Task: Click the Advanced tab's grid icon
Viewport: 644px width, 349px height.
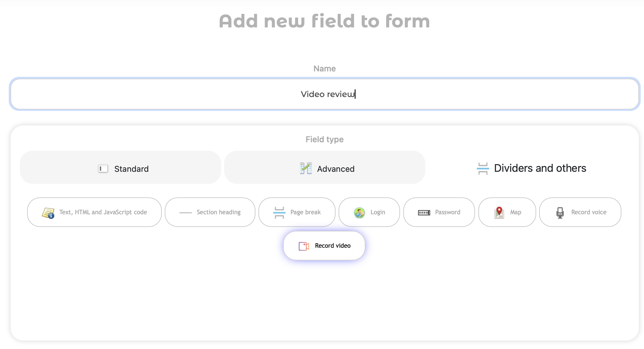Action: click(306, 168)
